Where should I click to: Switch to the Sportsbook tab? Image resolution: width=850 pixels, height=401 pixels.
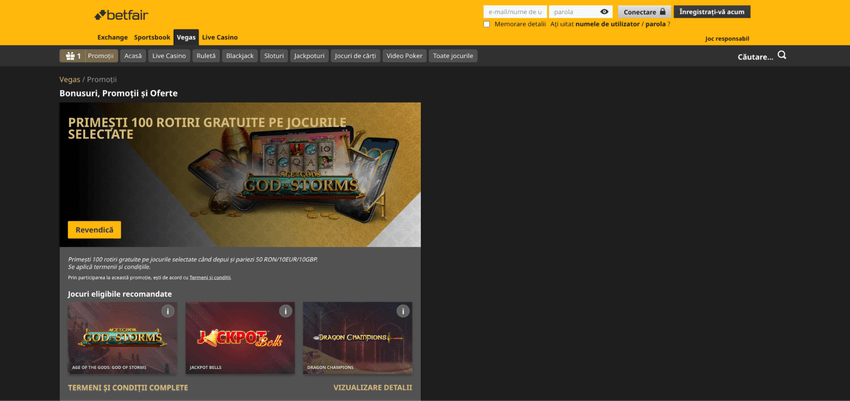coord(152,37)
